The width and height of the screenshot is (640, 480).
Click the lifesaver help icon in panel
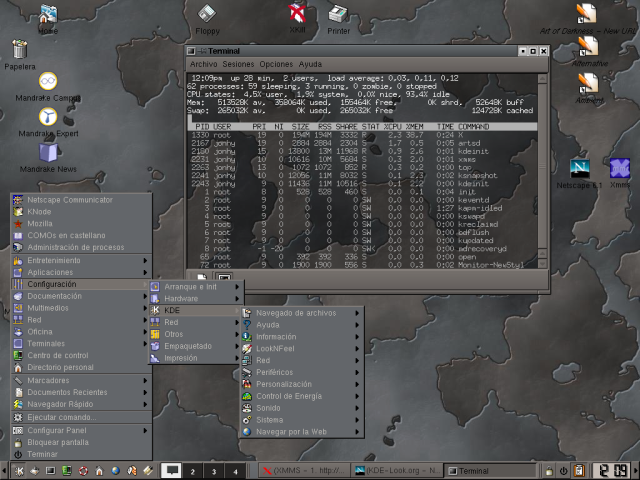tap(83, 471)
